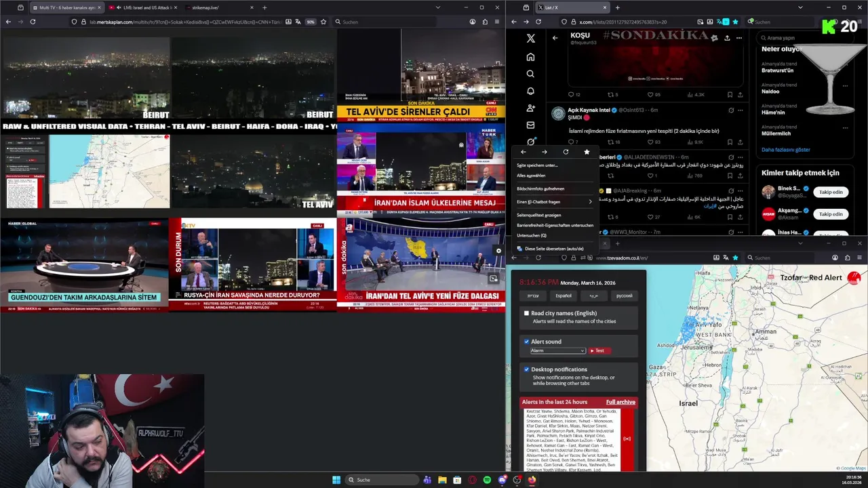Click fullscreen icon on Iran map channel tile
The width and height of the screenshot is (868, 488).
coord(494,279)
